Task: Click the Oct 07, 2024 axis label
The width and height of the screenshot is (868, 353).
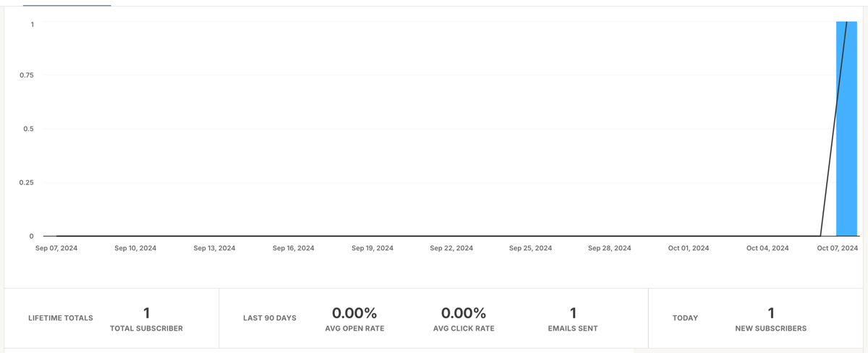Action: (x=838, y=248)
